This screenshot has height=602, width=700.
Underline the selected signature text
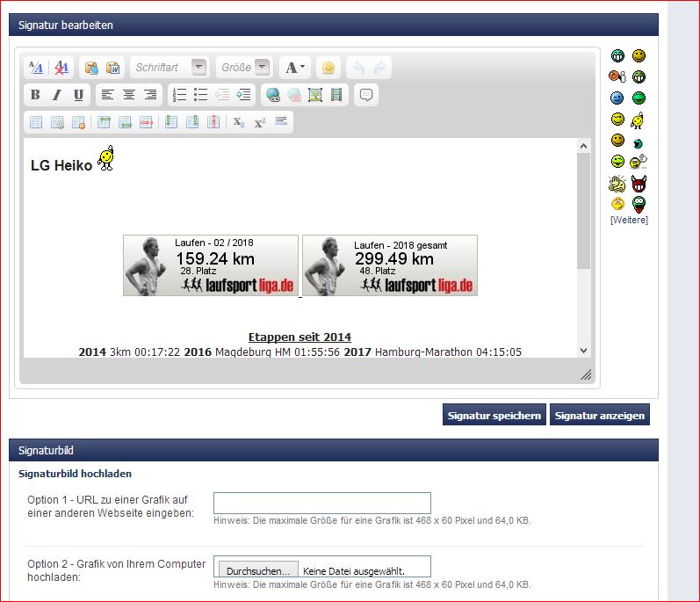click(x=78, y=95)
